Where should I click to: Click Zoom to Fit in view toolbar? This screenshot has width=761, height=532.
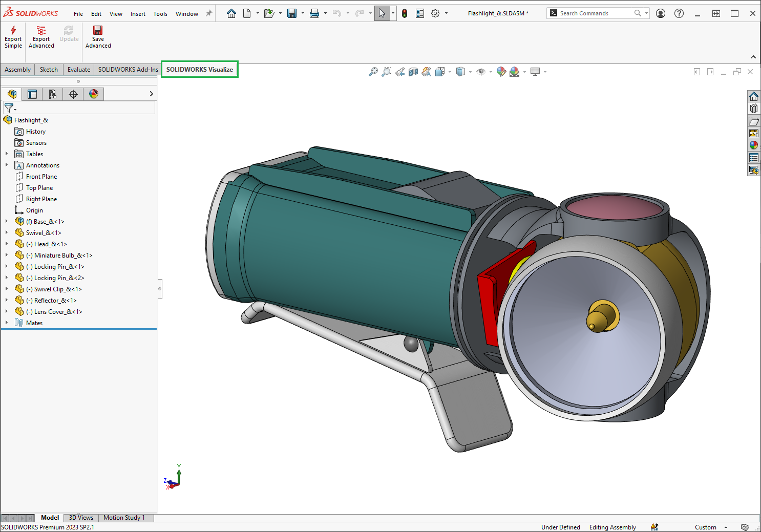click(373, 72)
